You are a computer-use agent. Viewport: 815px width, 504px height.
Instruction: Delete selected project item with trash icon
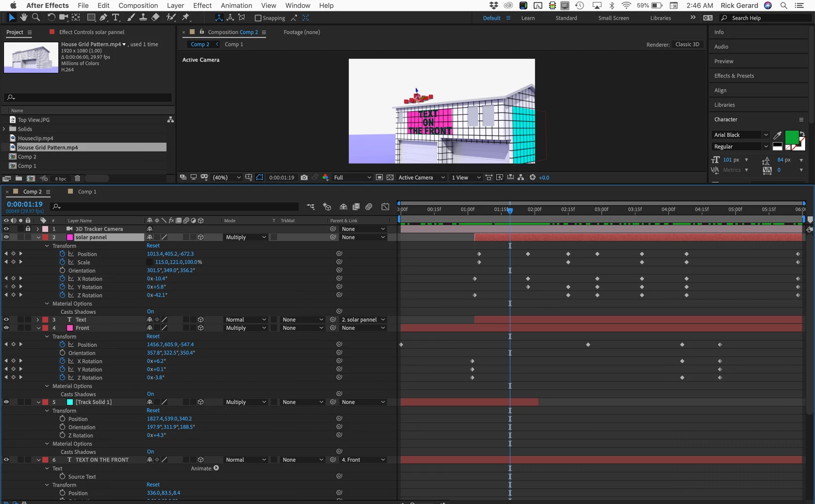[x=77, y=179]
